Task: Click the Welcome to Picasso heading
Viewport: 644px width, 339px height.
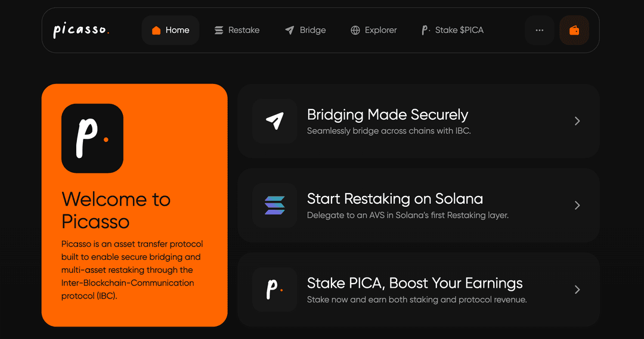Action: (x=116, y=210)
